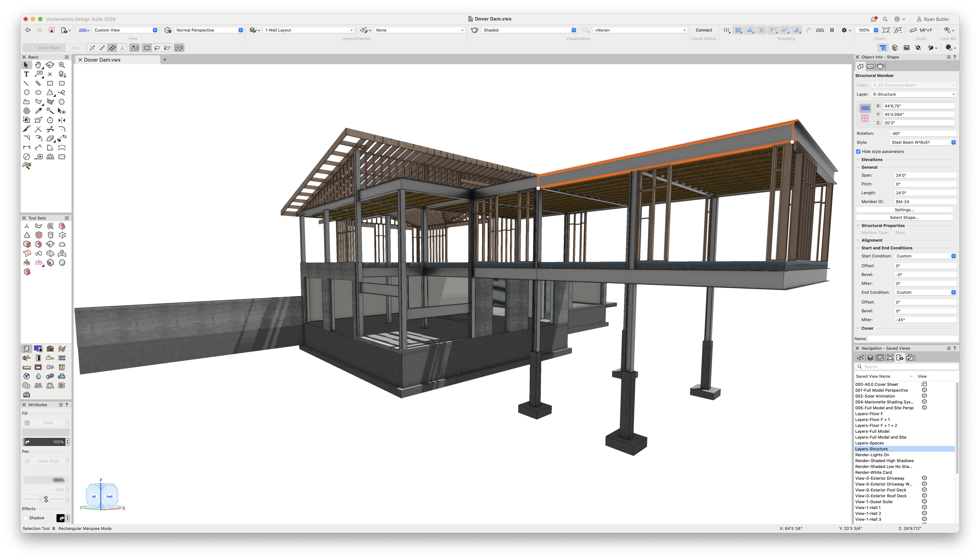Viewport: 980px width, 560px height.
Task: Select the Pan hand tool
Action: click(38, 65)
